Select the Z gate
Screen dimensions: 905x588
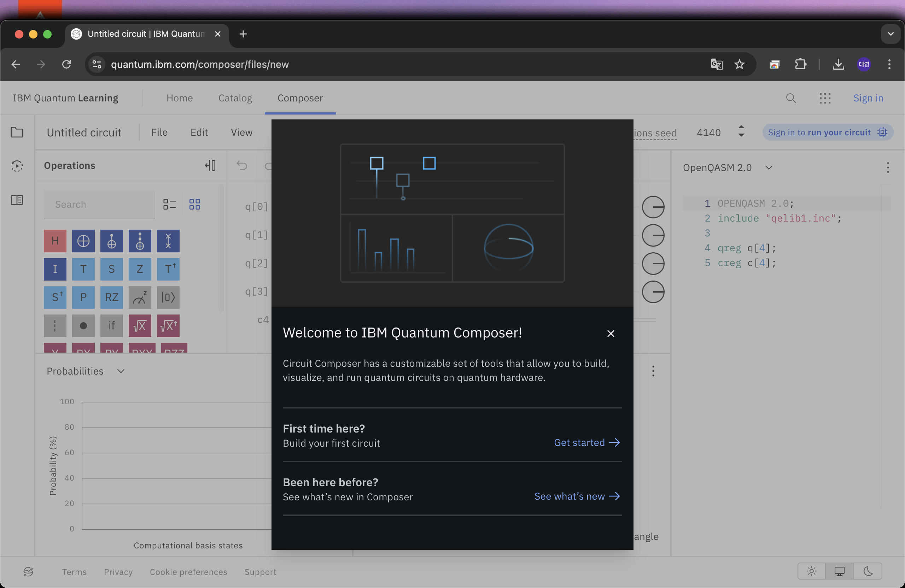(140, 269)
